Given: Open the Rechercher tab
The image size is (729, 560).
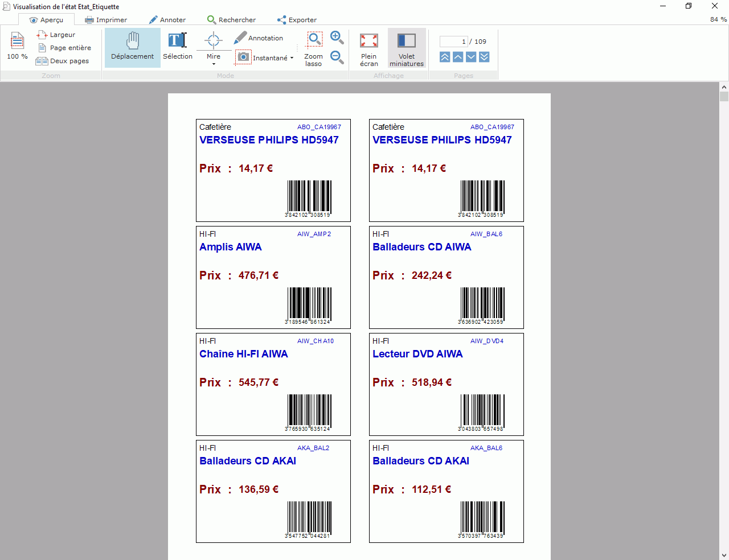Looking at the screenshot, I should (231, 20).
